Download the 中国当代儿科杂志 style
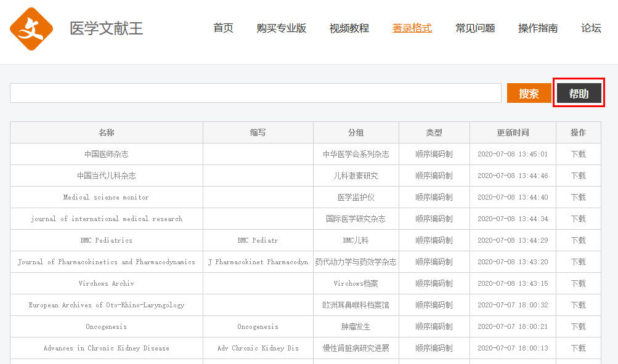The image size is (618, 364). coord(578,176)
